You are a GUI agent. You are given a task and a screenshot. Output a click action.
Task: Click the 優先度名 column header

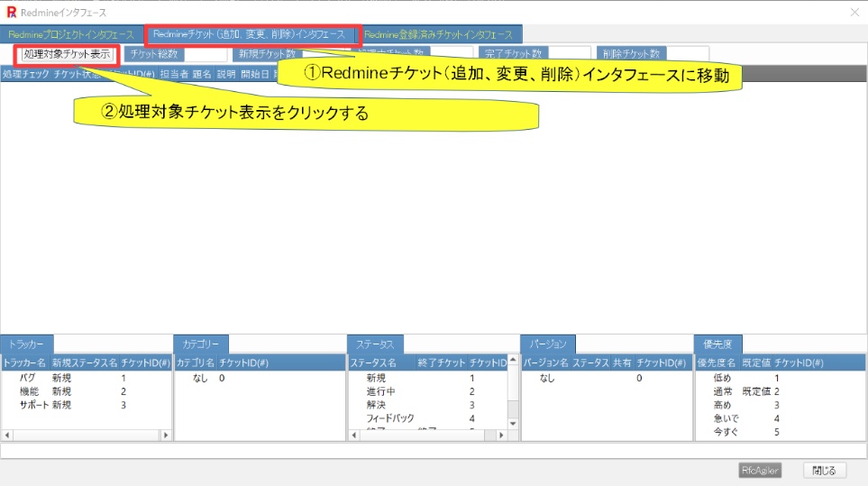[x=717, y=363]
